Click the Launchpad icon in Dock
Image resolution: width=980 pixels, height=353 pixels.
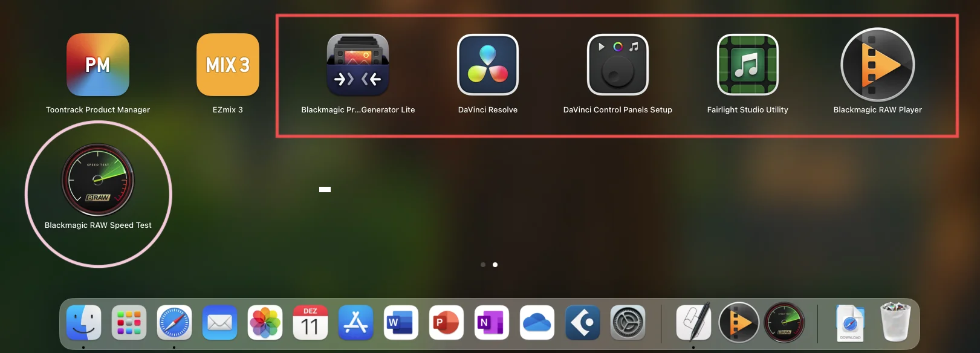click(x=129, y=323)
